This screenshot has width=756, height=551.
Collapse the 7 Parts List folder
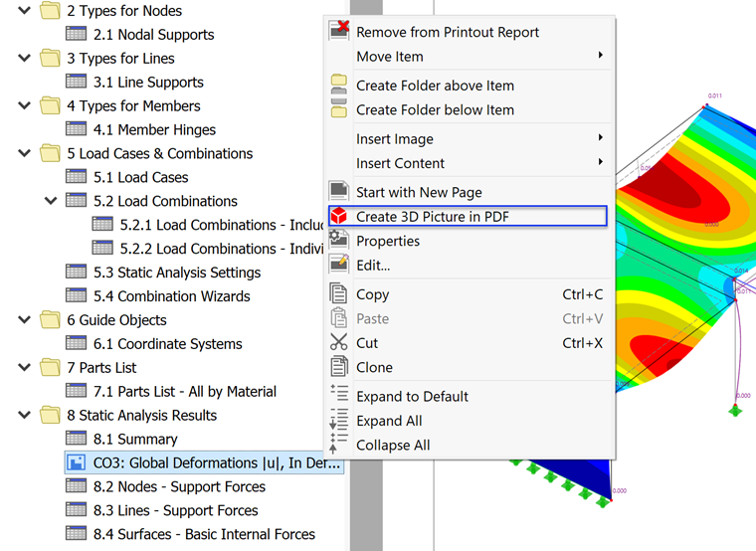pos(24,367)
